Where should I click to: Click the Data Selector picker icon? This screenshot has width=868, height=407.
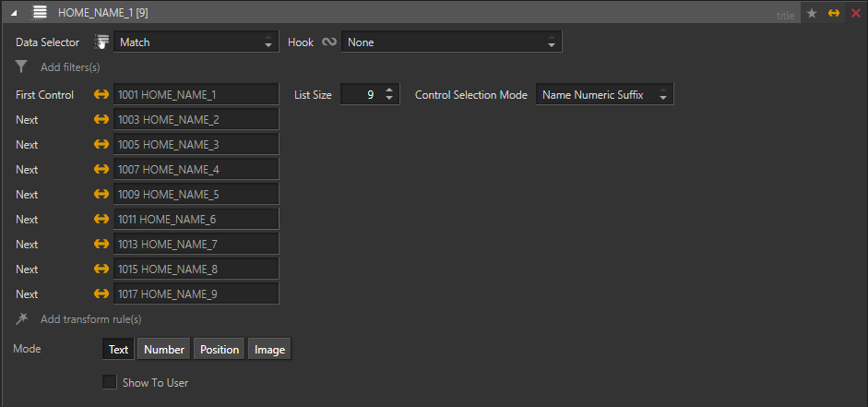coord(101,42)
